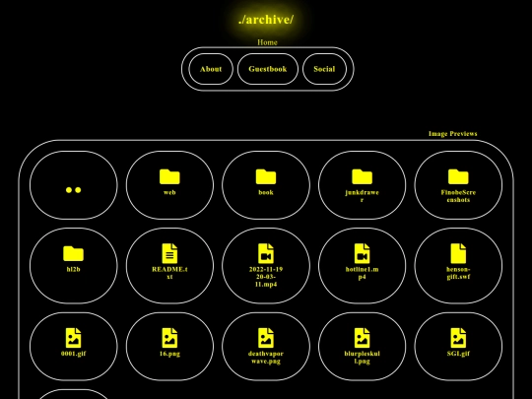The image size is (532, 399).
Task: Open the hl2b folder icon
Action: [73, 253]
